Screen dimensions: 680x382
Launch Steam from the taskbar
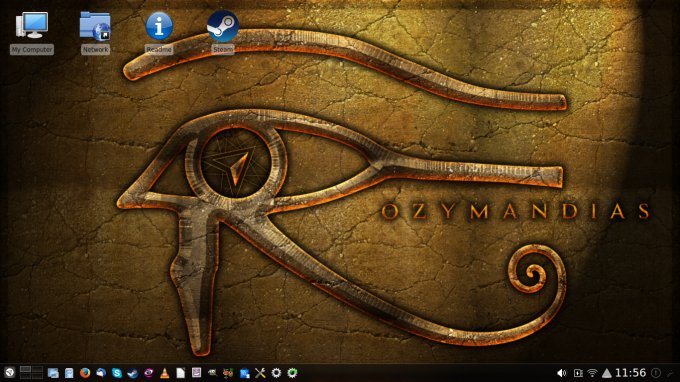point(133,373)
